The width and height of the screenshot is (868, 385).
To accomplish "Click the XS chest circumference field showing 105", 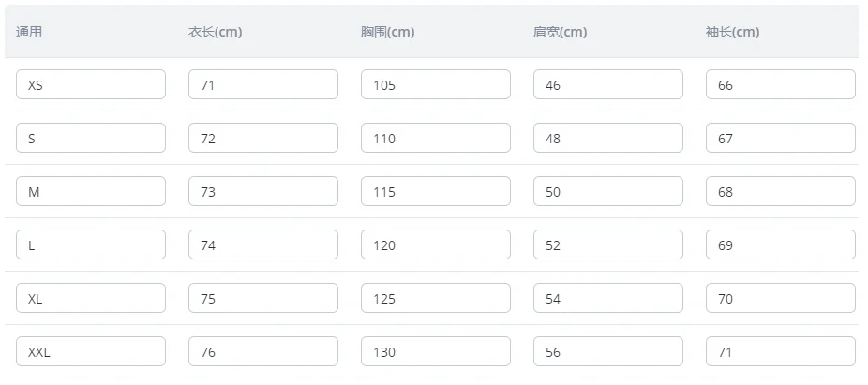I will click(436, 84).
